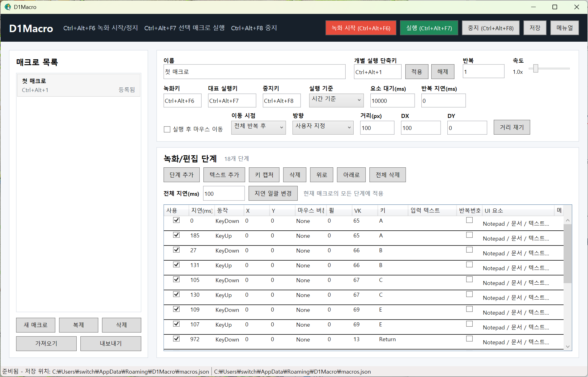The width and height of the screenshot is (588, 377).
Task: Clear the hotkey with 해제 button
Action: [443, 72]
